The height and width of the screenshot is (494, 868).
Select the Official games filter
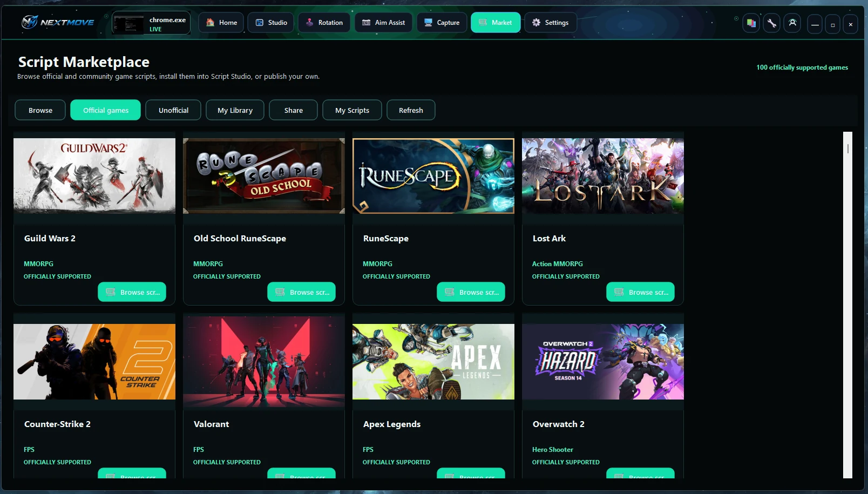[x=106, y=110]
